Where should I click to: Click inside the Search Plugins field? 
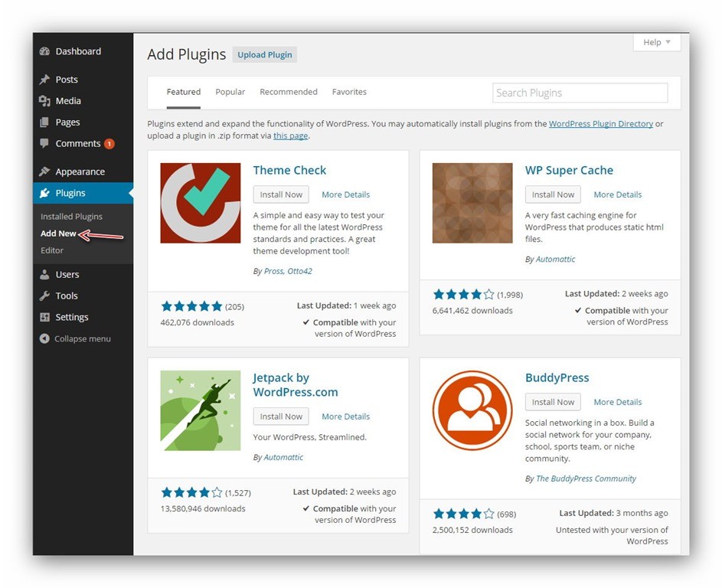[x=580, y=92]
